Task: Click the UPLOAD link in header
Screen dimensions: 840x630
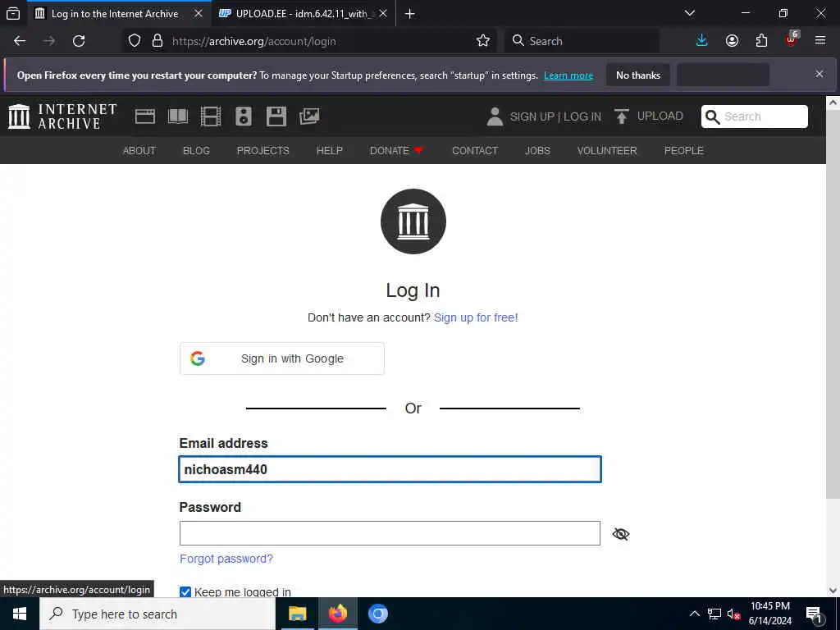Action: (660, 116)
